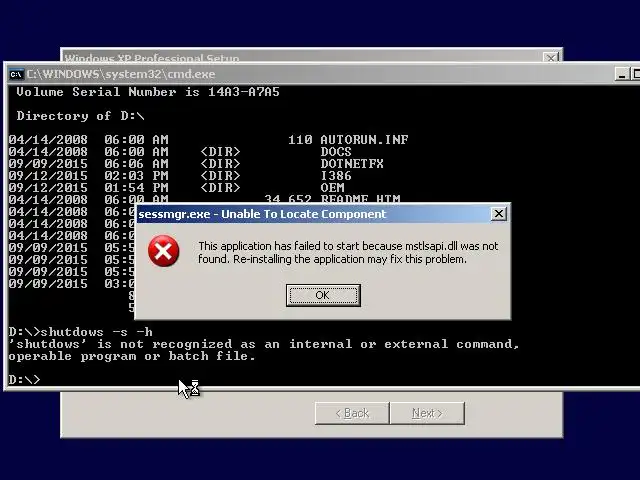640x480 pixels.
Task: Click the 110 file size value
Action: [x=300, y=140]
